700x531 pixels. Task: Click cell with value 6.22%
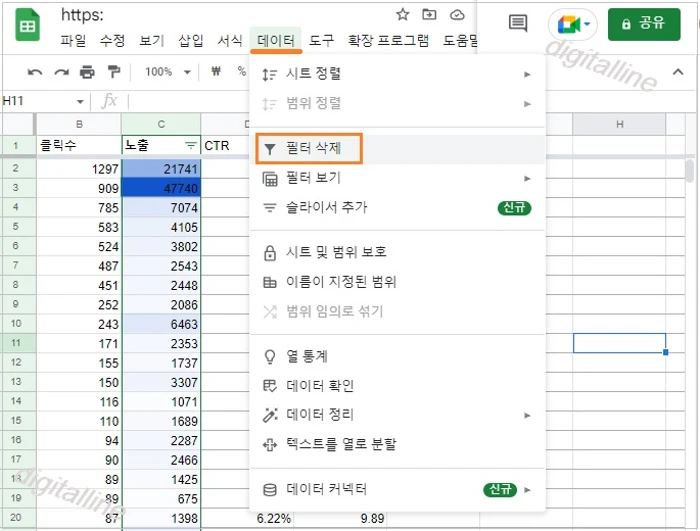coord(247,518)
